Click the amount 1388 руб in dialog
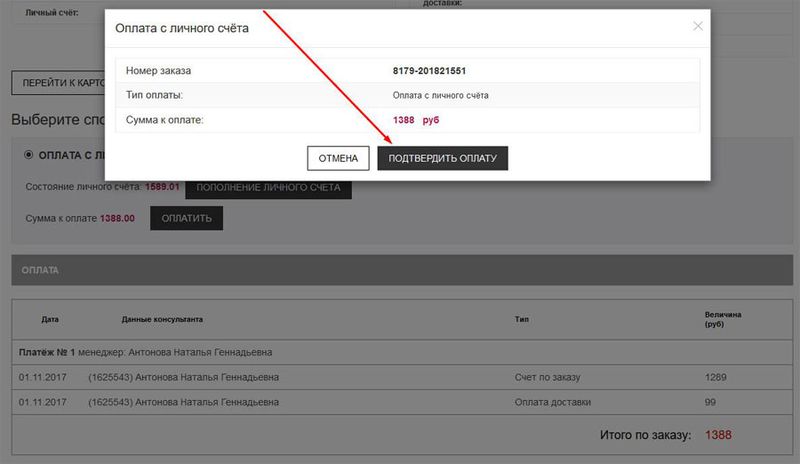The height and width of the screenshot is (464, 800). click(416, 120)
